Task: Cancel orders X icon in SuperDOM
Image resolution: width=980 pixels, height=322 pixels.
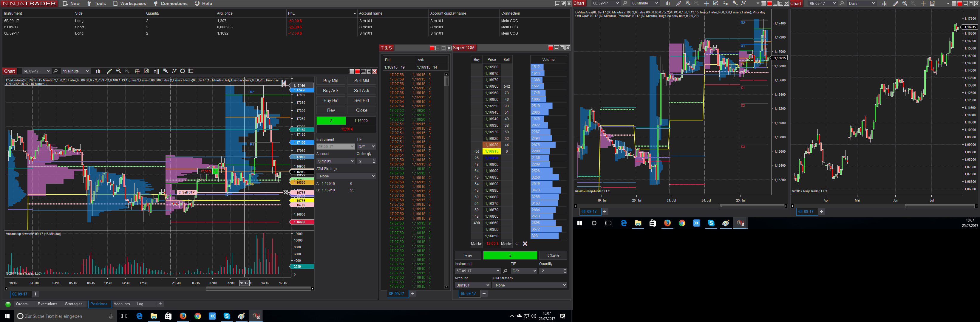Action: [x=525, y=244]
